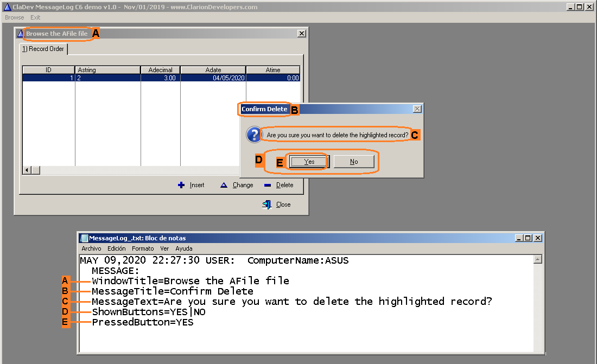Click the 0:00 time cell
Screen dimensions: 597x364
(x=273, y=78)
